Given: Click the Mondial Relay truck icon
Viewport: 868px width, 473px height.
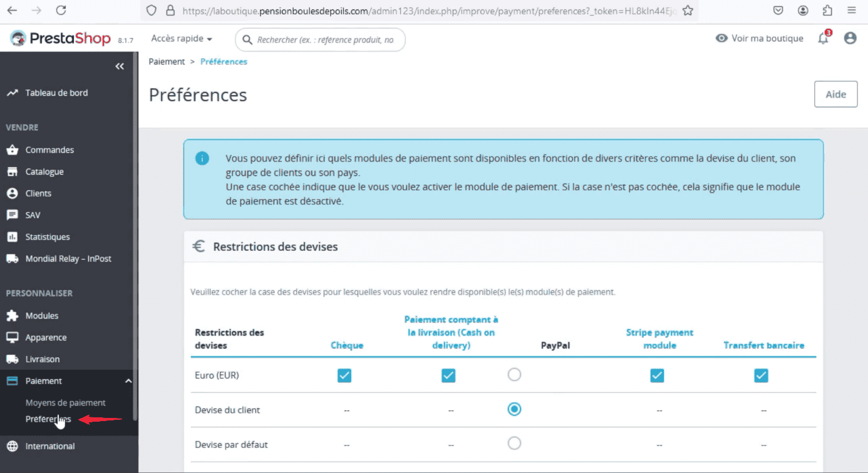Looking at the screenshot, I should 12,258.
